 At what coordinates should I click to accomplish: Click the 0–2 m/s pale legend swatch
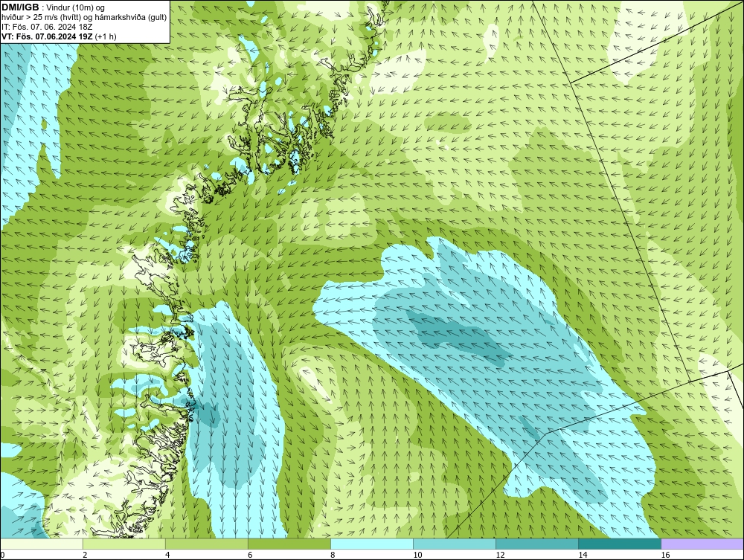click(42, 544)
